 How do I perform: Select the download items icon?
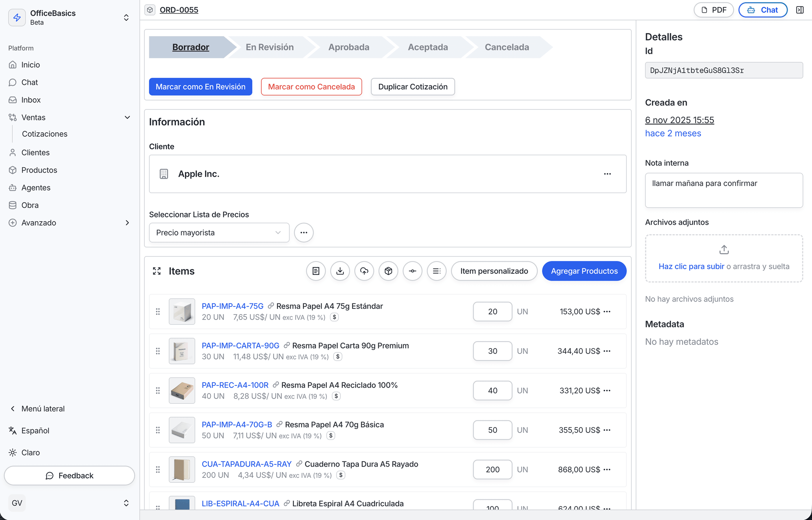tap(340, 271)
